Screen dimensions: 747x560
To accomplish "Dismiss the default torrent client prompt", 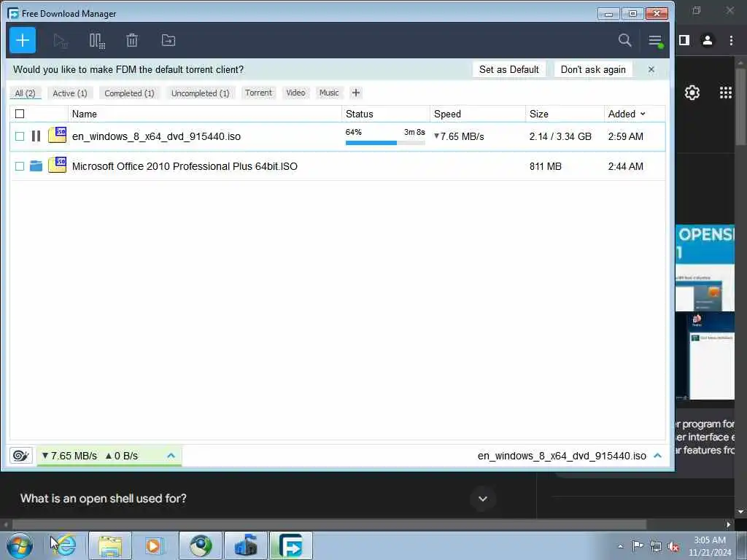I will (651, 69).
